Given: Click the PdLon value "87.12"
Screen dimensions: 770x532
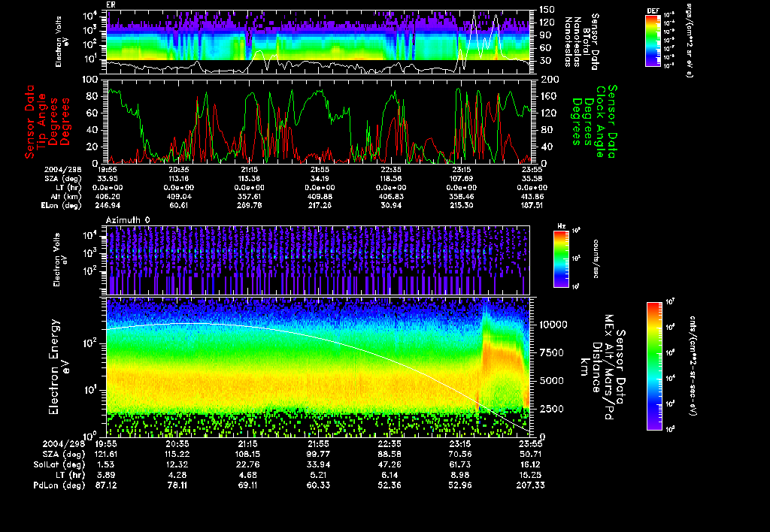Looking at the screenshot, I should tap(106, 485).
